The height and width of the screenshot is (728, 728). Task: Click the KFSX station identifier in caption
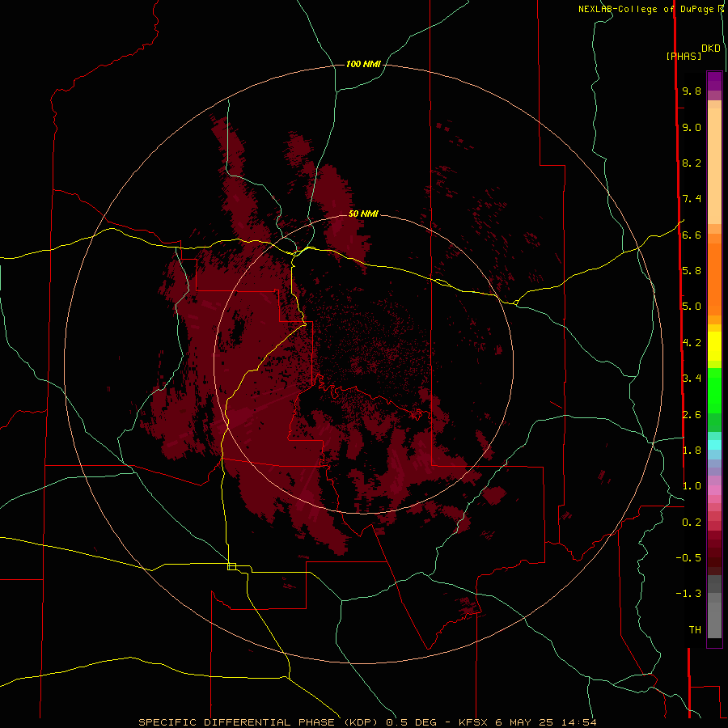click(473, 722)
